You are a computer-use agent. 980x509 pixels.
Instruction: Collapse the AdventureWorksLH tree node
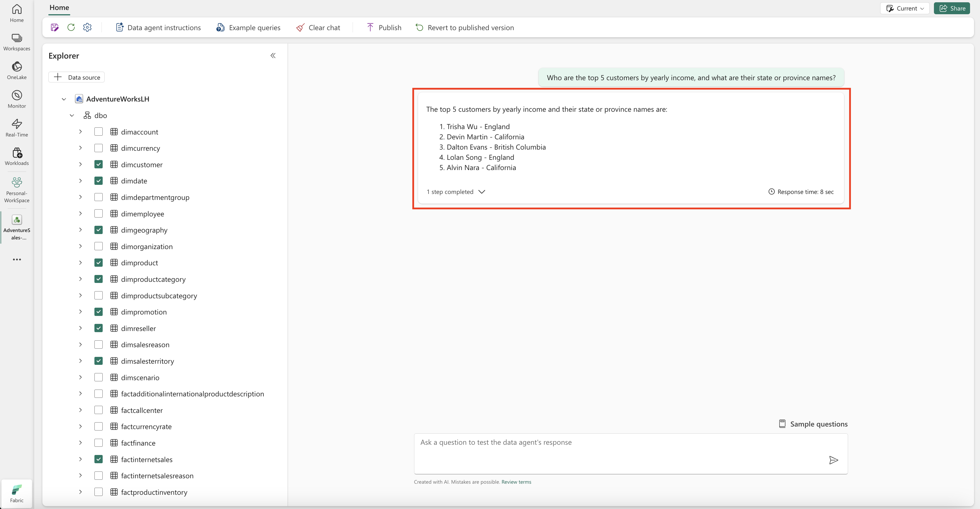pos(64,99)
